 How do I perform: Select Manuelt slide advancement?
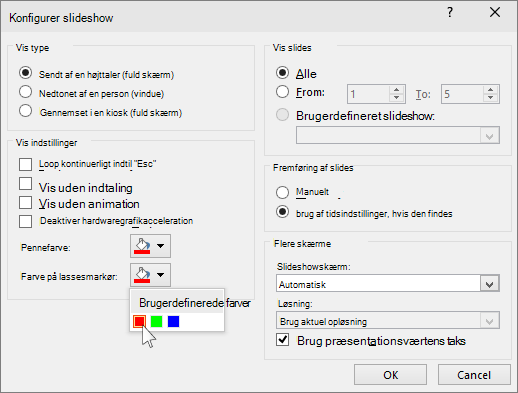[x=282, y=192]
